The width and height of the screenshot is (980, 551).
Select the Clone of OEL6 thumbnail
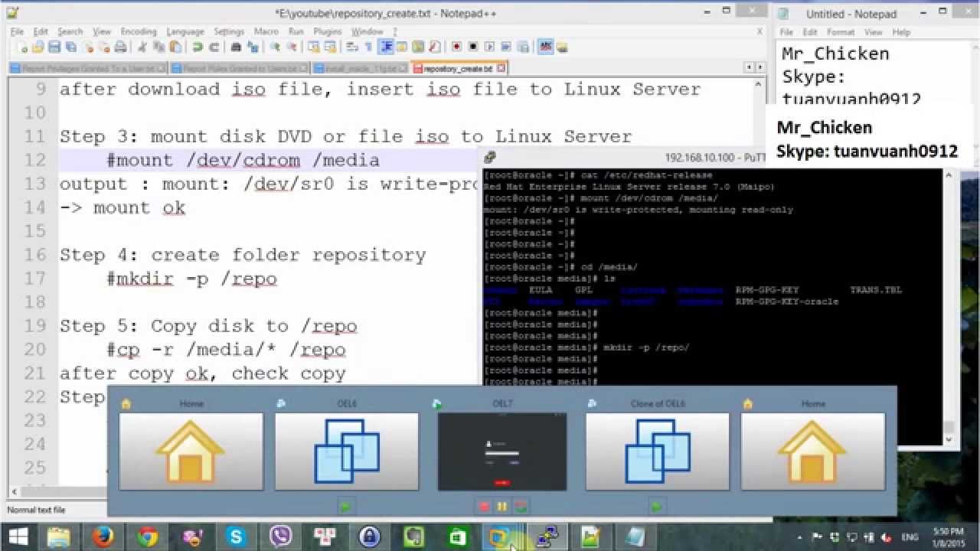pyautogui.click(x=658, y=452)
